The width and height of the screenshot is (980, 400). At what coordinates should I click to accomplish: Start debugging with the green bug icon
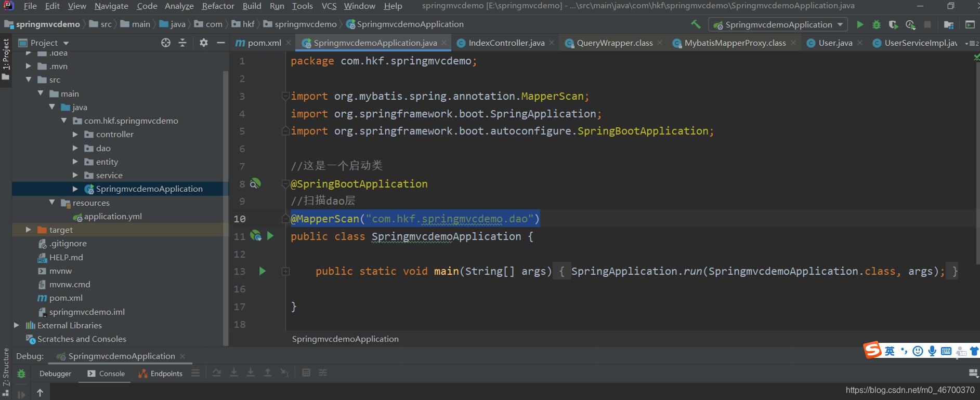coord(877,24)
